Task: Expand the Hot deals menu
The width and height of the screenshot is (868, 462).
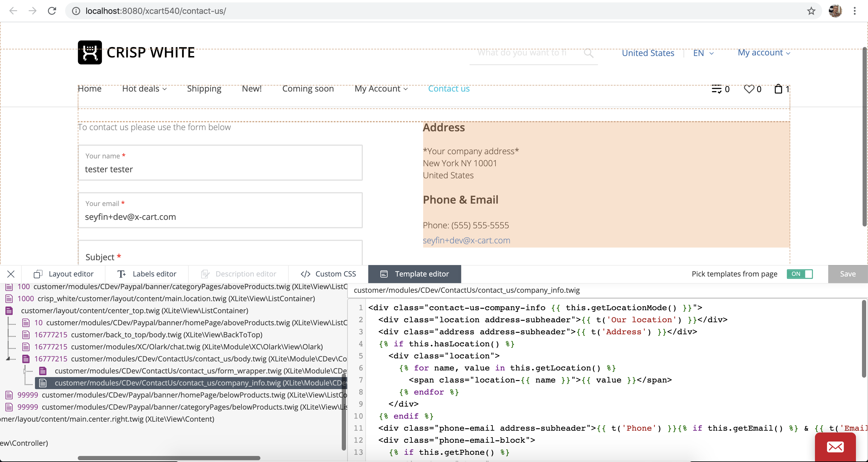Action: click(x=144, y=89)
